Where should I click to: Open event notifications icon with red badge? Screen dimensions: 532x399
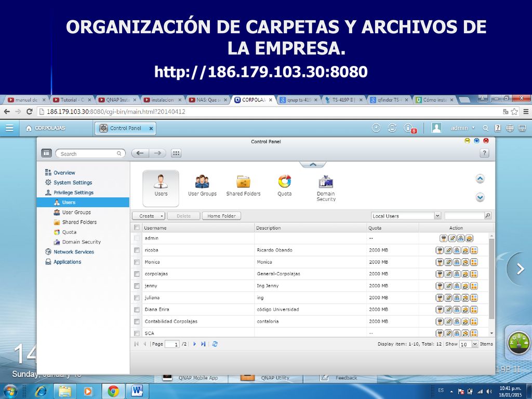[x=409, y=128]
